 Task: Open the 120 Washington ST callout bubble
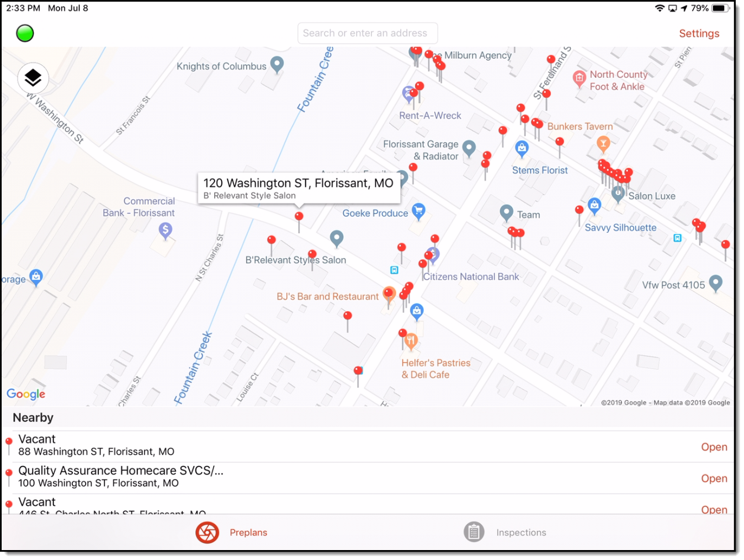[x=299, y=188]
